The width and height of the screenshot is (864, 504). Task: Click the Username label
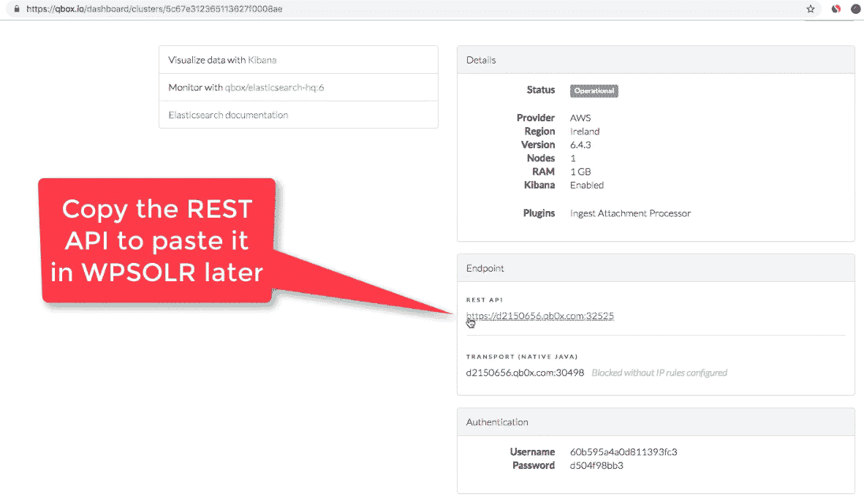coord(532,452)
